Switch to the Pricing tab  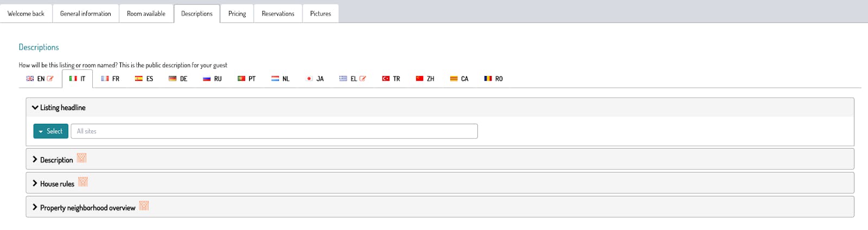237,14
